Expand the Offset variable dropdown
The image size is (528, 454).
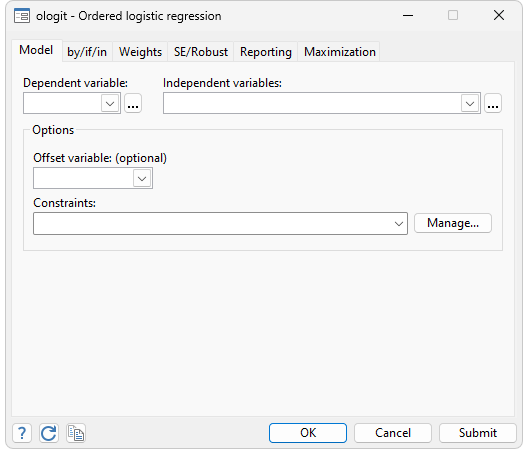[142, 178]
